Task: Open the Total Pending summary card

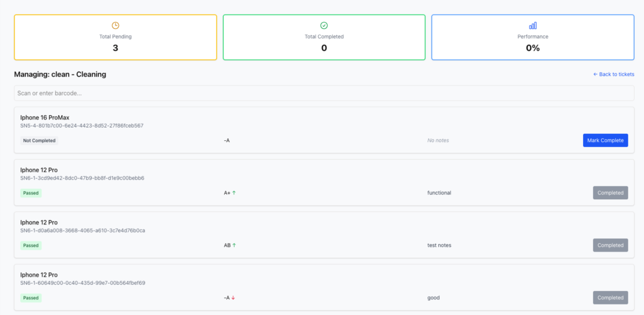Action: [116, 37]
